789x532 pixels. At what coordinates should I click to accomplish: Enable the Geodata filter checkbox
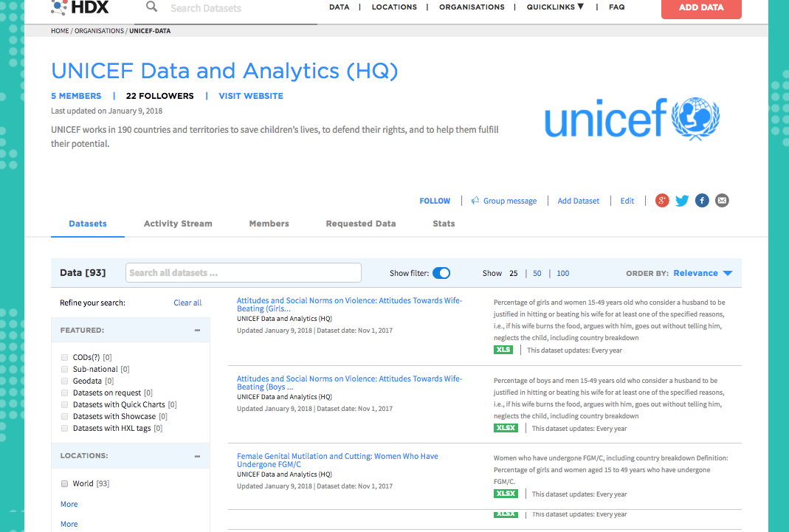tap(65, 381)
